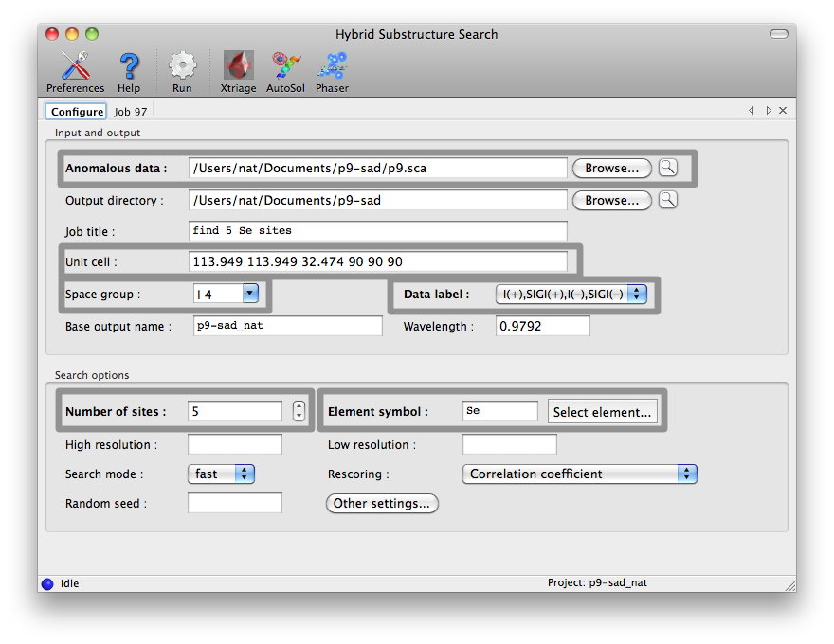Launch Phaser from the toolbar

click(x=332, y=66)
